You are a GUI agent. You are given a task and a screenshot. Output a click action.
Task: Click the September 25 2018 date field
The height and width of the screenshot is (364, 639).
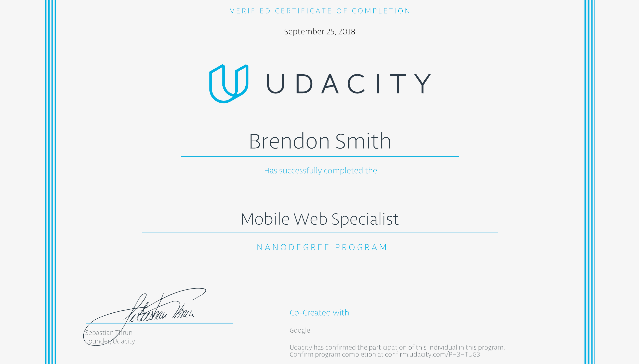(x=319, y=32)
